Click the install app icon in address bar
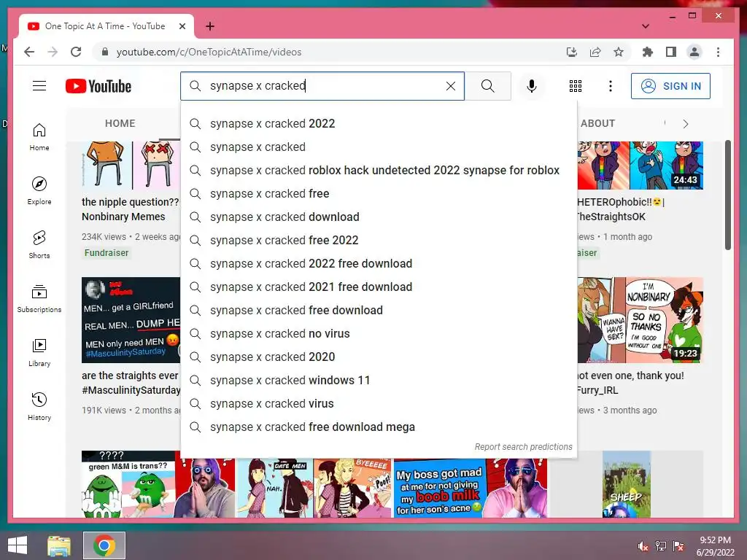This screenshot has width=747, height=560. (572, 52)
